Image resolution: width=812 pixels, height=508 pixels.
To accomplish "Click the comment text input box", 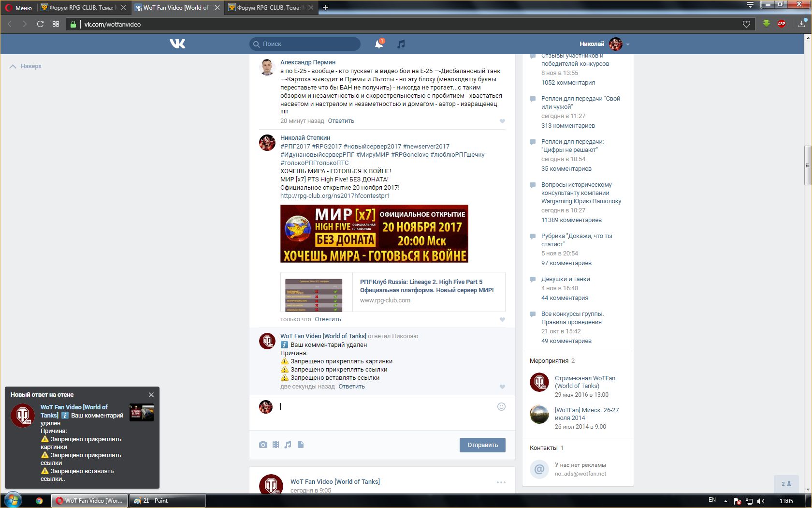I will [x=386, y=407].
